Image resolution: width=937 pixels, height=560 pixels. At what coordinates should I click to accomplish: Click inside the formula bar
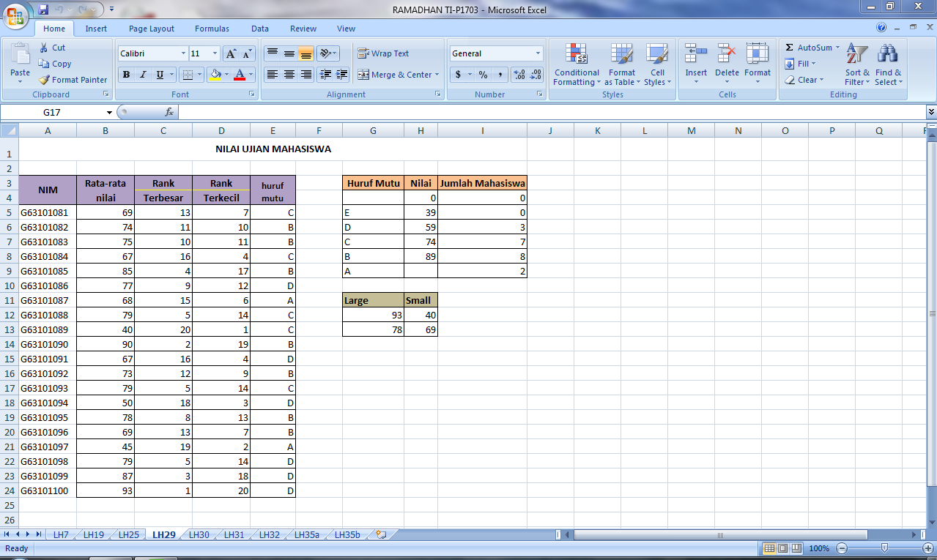click(513, 112)
